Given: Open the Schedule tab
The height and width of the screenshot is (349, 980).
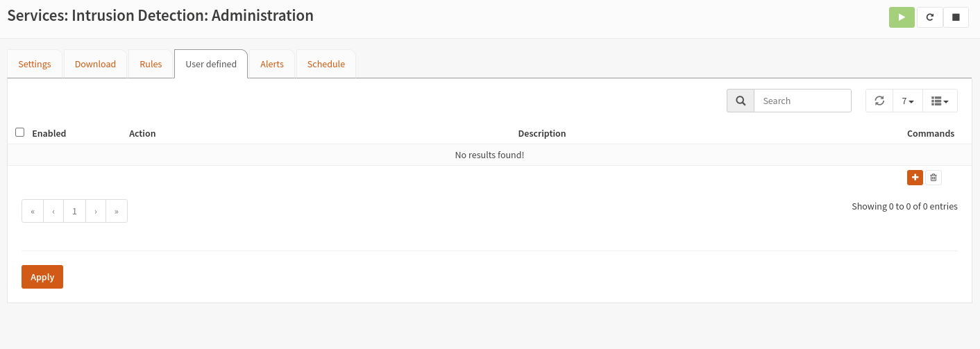Looking at the screenshot, I should pos(326,64).
